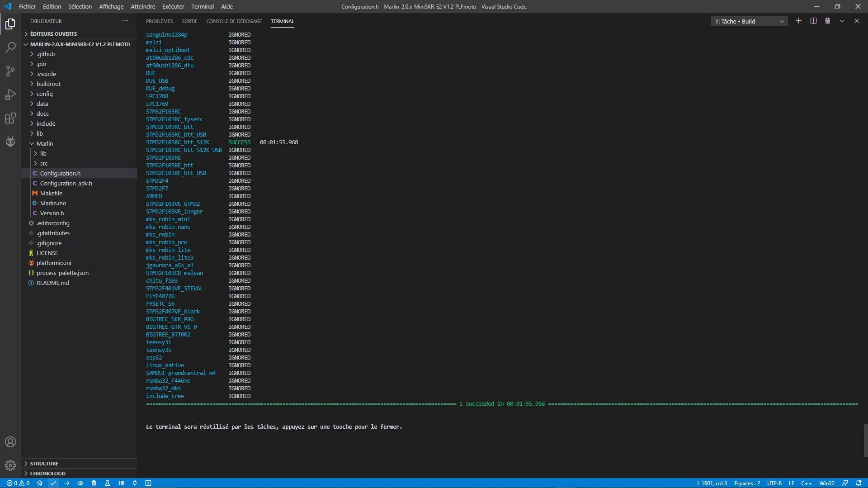Open the terminal selector '1: Tâche - Build' dropdown
Screen dimensions: 868x488
(x=749, y=21)
